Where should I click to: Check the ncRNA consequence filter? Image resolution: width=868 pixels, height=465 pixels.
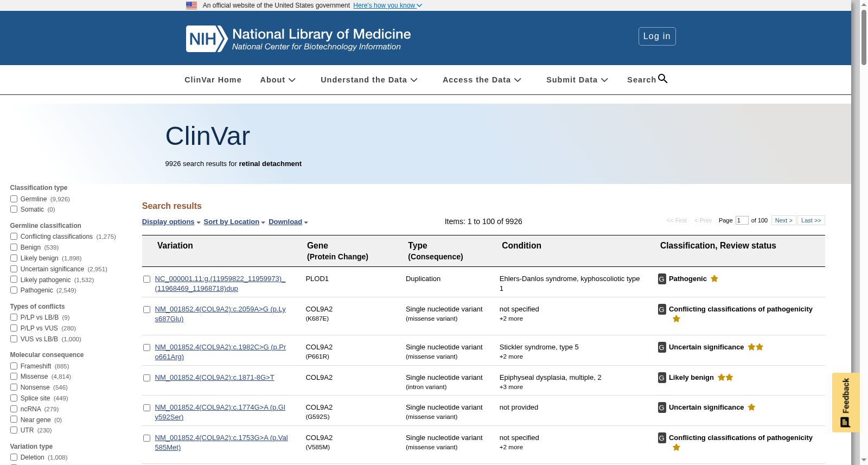14,409
